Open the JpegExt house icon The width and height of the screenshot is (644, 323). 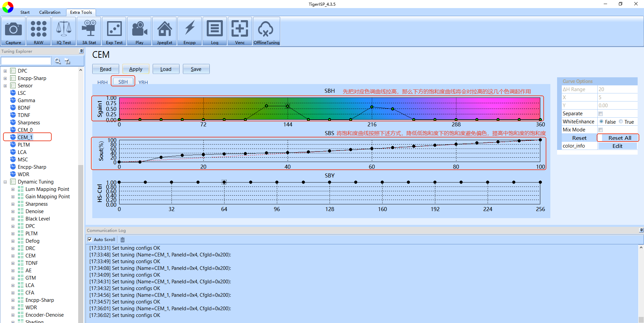164,31
